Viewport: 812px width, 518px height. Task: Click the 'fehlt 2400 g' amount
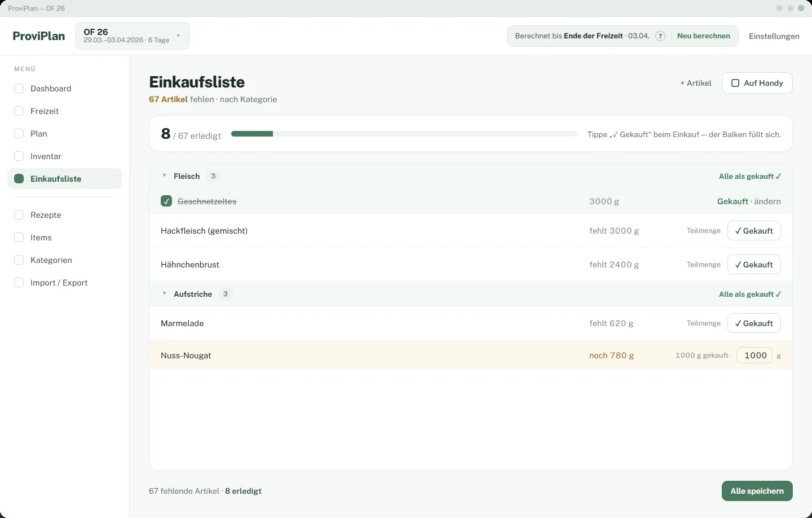(614, 265)
